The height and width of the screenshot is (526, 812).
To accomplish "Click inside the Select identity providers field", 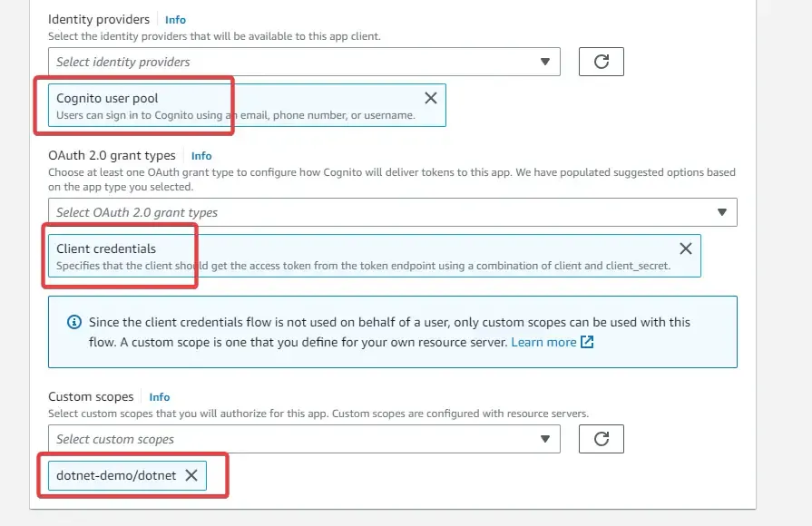I will 272,61.
